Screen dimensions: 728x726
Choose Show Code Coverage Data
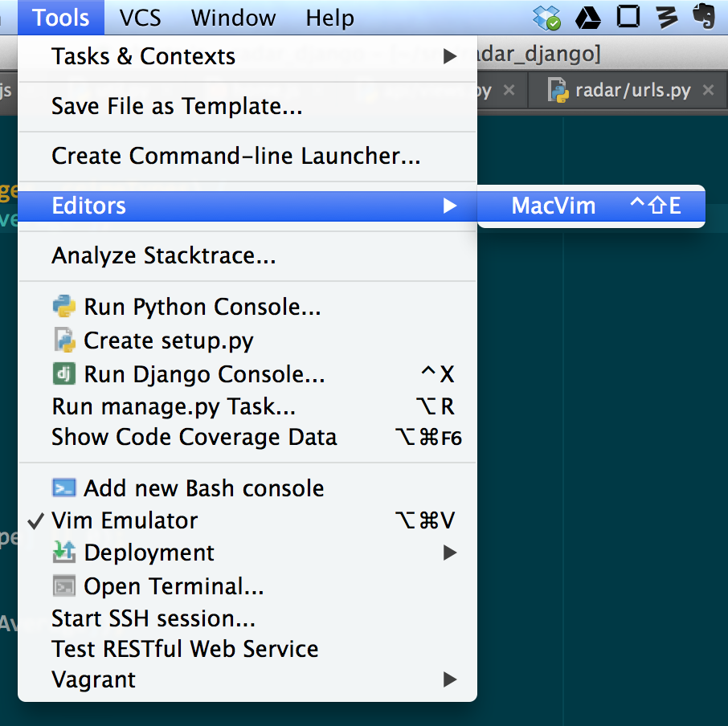click(247, 438)
